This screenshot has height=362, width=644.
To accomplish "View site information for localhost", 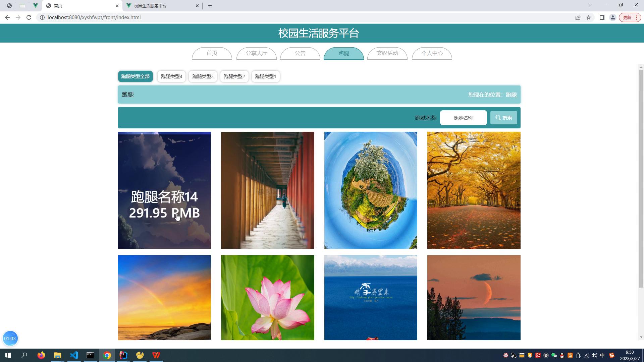I will click(x=42, y=17).
